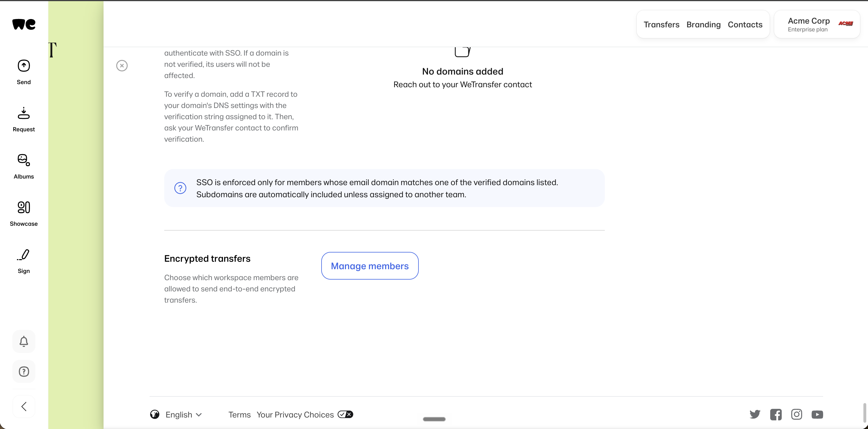
Task: Expand the English language dropdown
Action: click(184, 415)
